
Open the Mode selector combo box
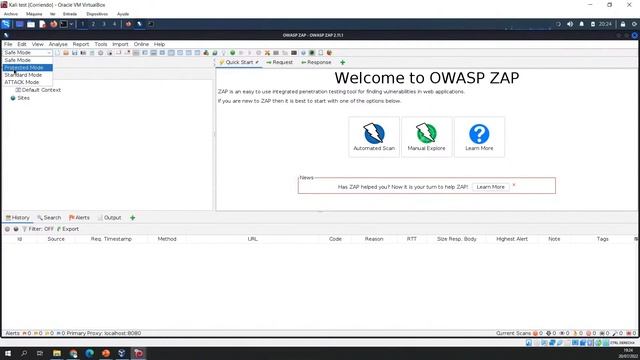(x=27, y=53)
